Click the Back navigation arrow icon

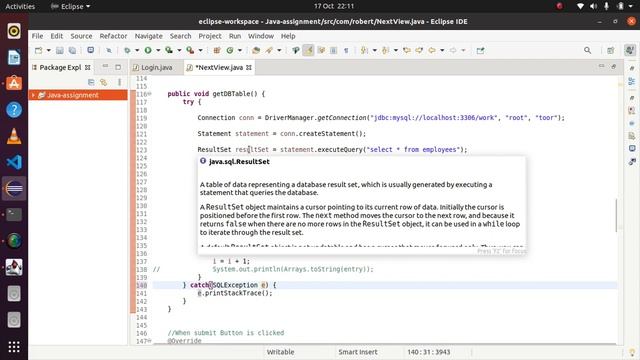432,50
